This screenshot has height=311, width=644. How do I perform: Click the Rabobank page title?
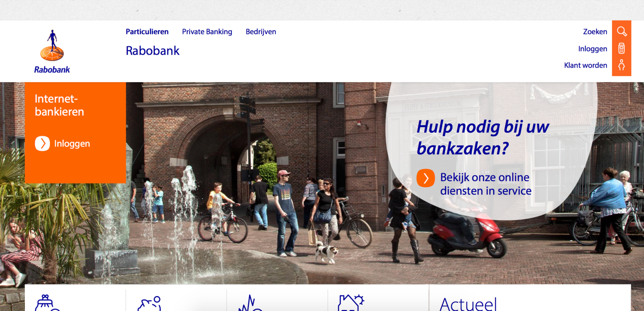coord(153,51)
